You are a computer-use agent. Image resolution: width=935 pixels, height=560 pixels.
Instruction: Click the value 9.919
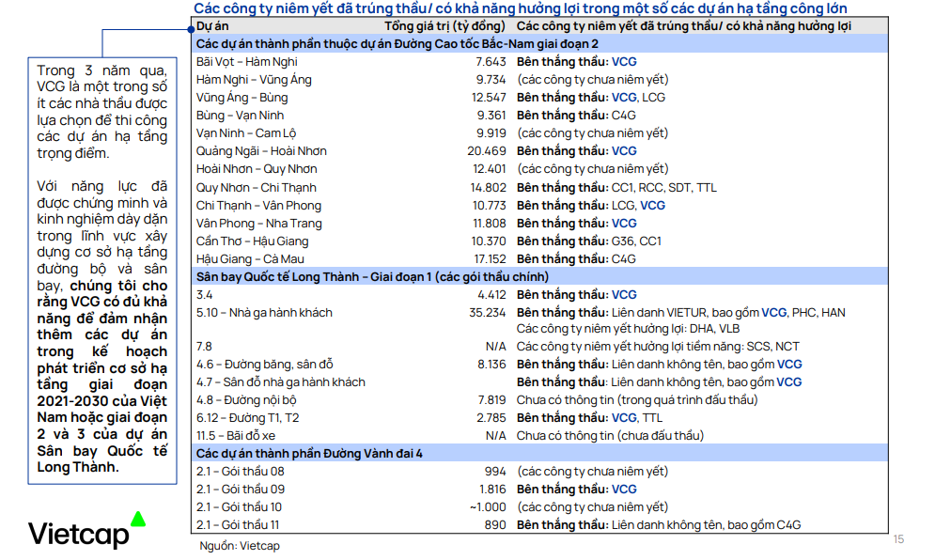coord(491,133)
